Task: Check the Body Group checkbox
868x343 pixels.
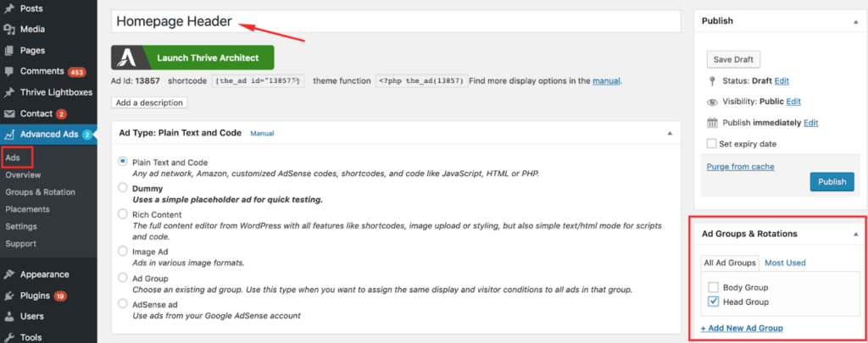Action: point(714,288)
